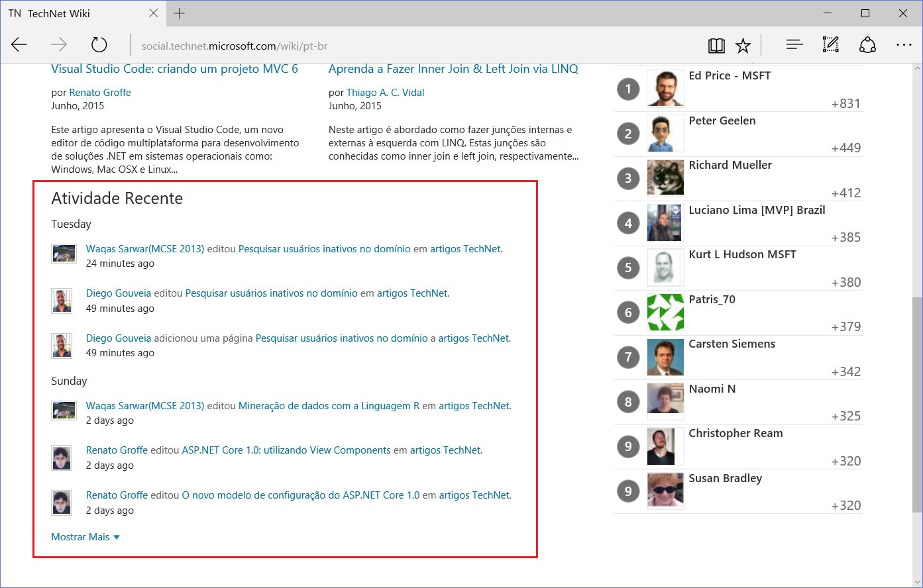This screenshot has width=923, height=588.
Task: Open Carsten Siemens profile name
Action: 732,344
